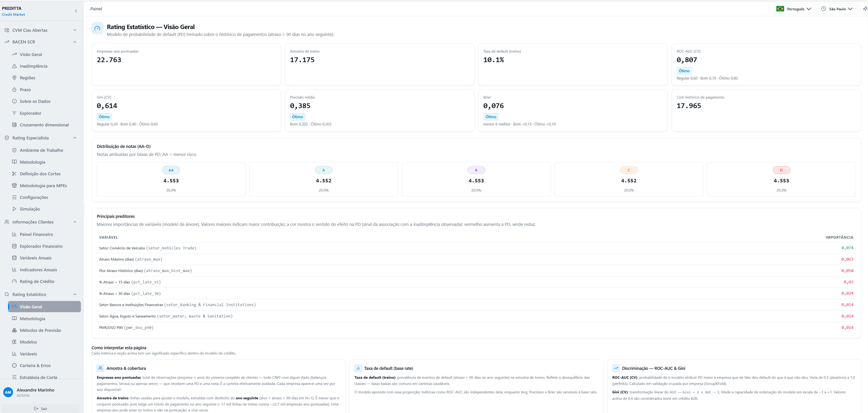Collapse sidebar with the left chevron
The image size is (868, 413).
tap(76, 11)
